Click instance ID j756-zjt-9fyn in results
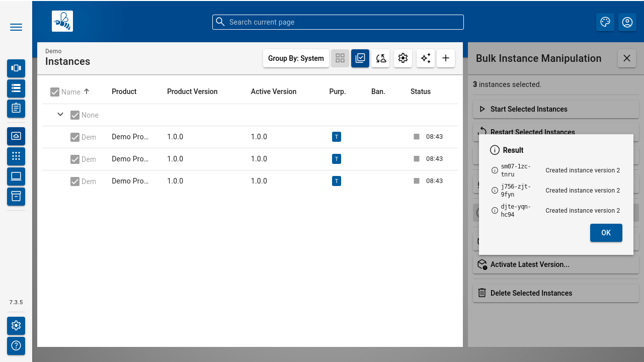This screenshot has height=362, width=644. pyautogui.click(x=516, y=191)
